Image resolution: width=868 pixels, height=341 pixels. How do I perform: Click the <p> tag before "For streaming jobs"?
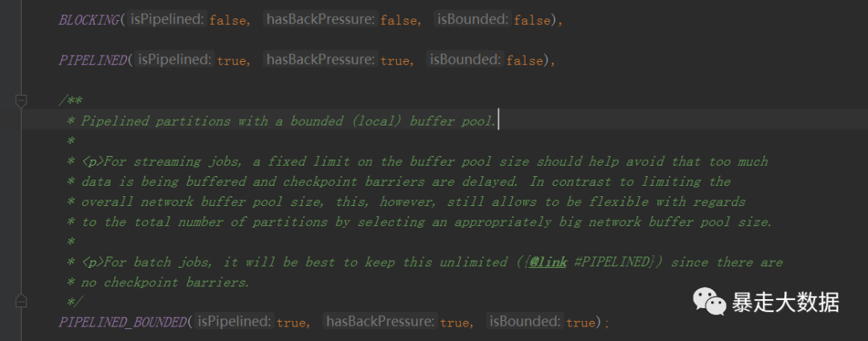(94, 162)
